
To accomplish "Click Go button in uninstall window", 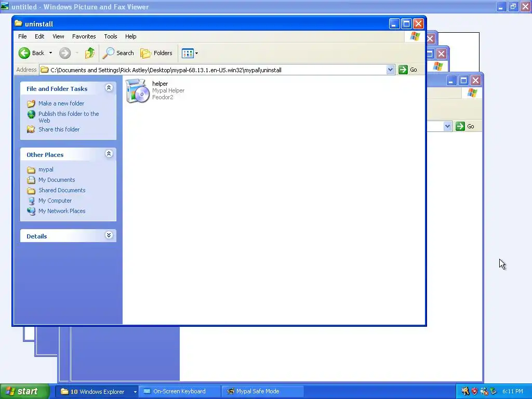I will point(408,70).
